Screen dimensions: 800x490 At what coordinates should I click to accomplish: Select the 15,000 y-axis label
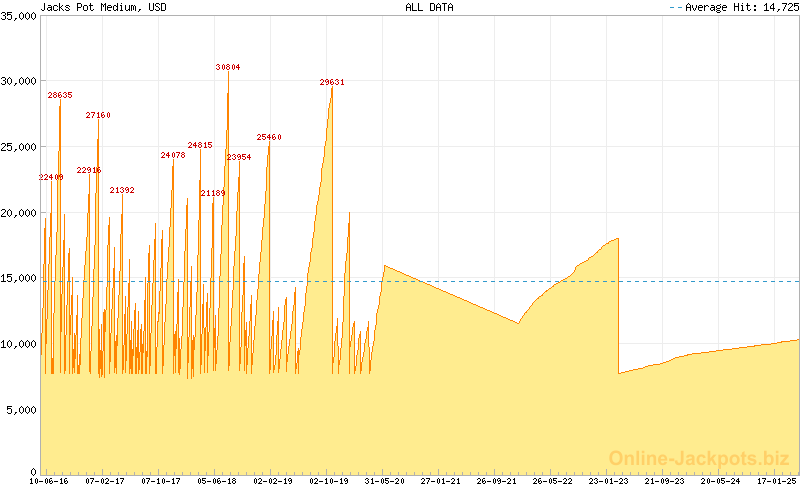[18, 278]
